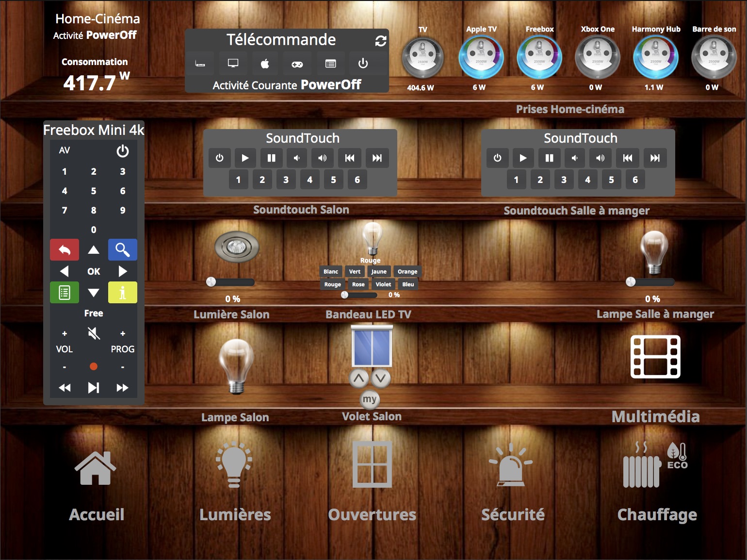Play/pause on Freebox remote
Image resolution: width=747 pixels, height=560 pixels.
coord(94,388)
